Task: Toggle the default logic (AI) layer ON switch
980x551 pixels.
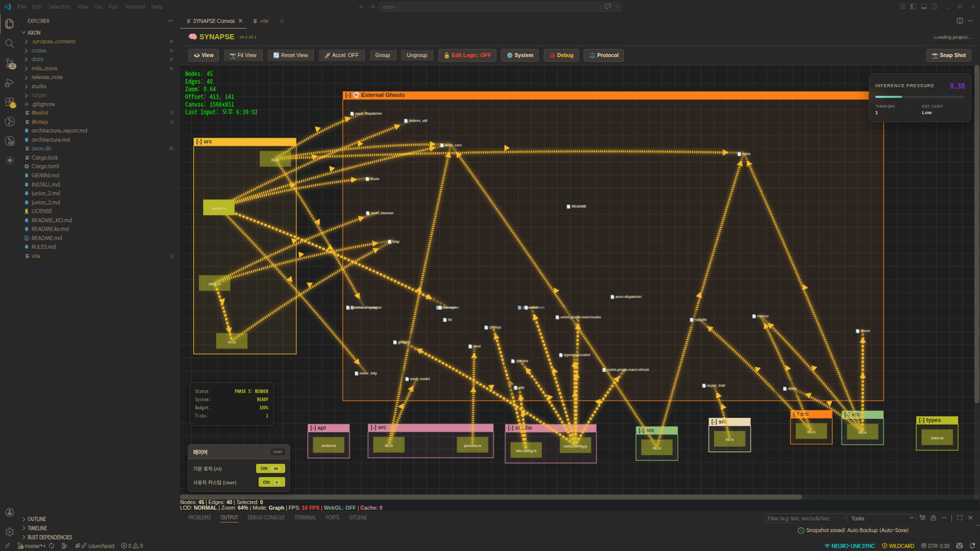Action: point(270,468)
